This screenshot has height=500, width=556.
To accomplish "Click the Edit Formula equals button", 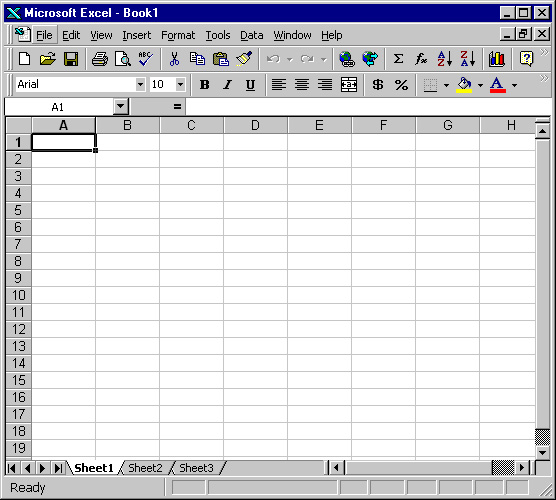I will pos(177,106).
